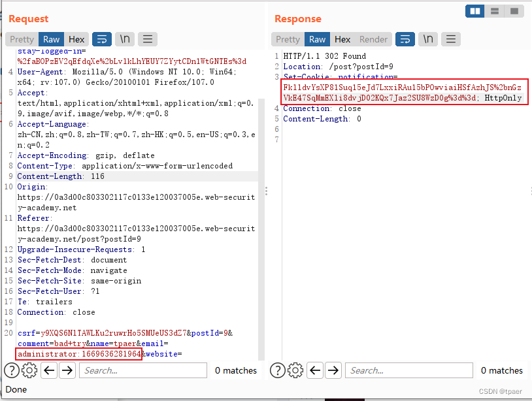The width and height of the screenshot is (532, 401).
Task: Go to previous match in Request search
Action: point(49,370)
